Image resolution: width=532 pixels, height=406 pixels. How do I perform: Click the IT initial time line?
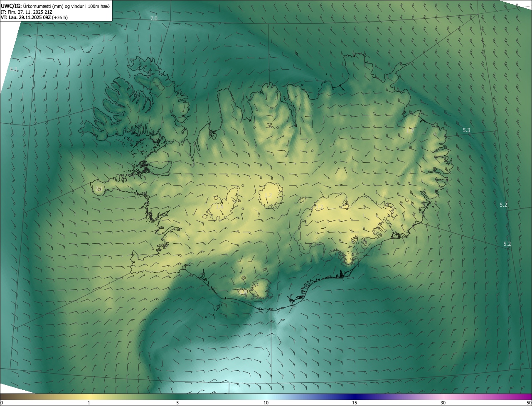click(x=26, y=12)
